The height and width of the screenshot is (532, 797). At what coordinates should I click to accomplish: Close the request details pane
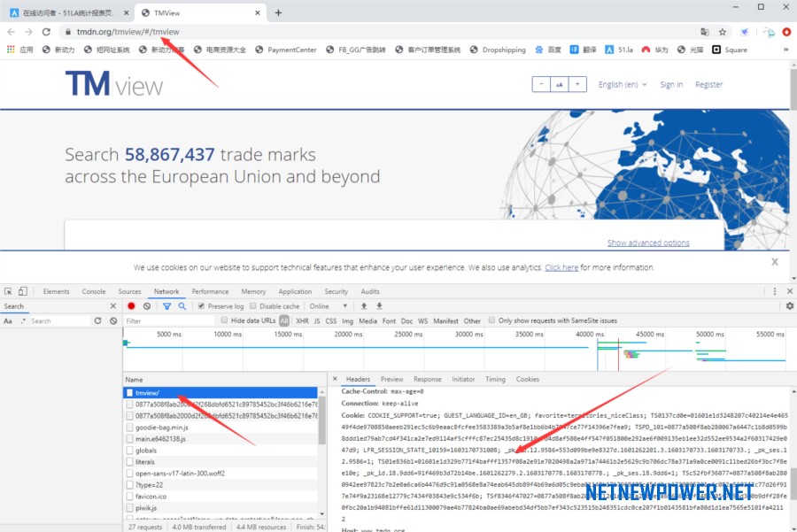pos(335,379)
